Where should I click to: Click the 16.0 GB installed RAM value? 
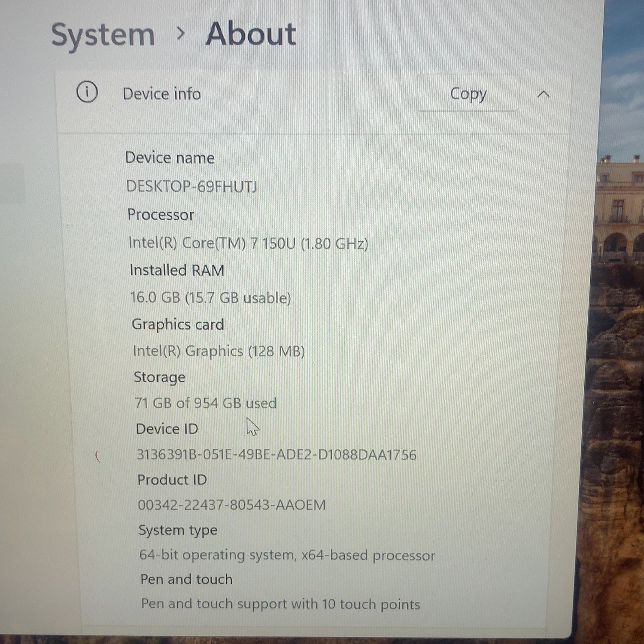click(210, 298)
